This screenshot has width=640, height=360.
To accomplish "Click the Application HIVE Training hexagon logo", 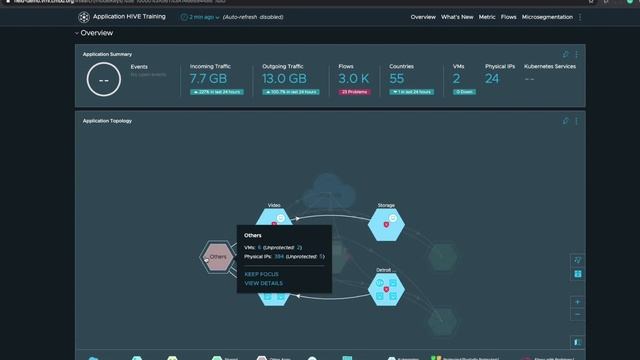I will click(x=84, y=17).
